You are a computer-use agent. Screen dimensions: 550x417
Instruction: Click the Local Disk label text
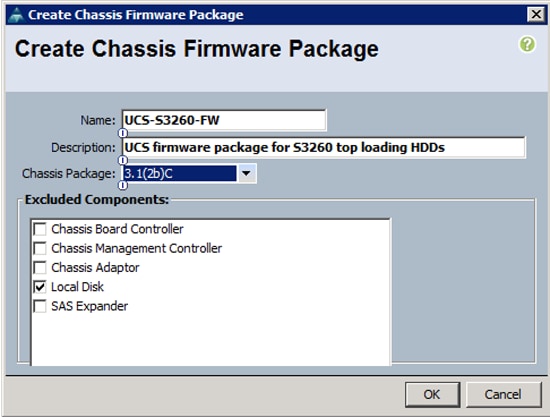77,287
